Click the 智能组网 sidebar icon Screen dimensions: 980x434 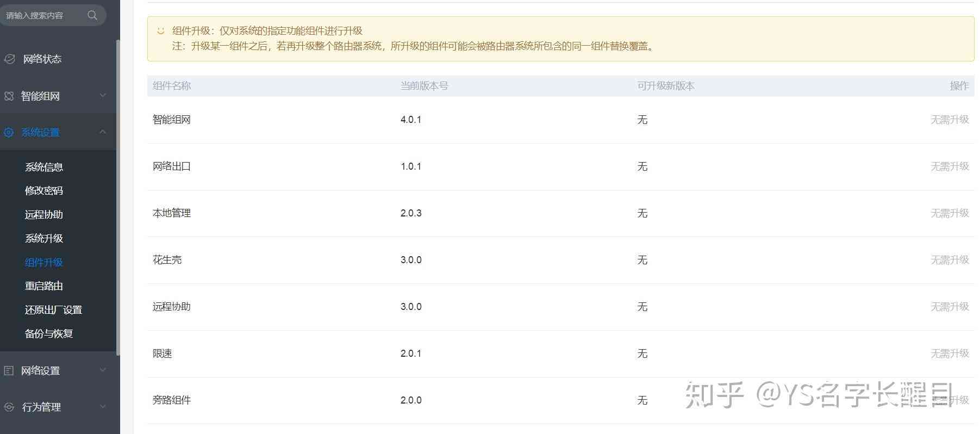click(x=9, y=96)
